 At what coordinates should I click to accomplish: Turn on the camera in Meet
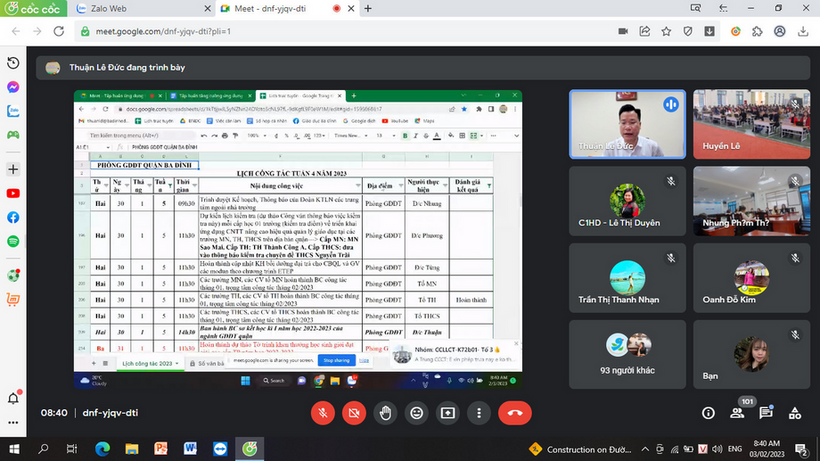[354, 412]
